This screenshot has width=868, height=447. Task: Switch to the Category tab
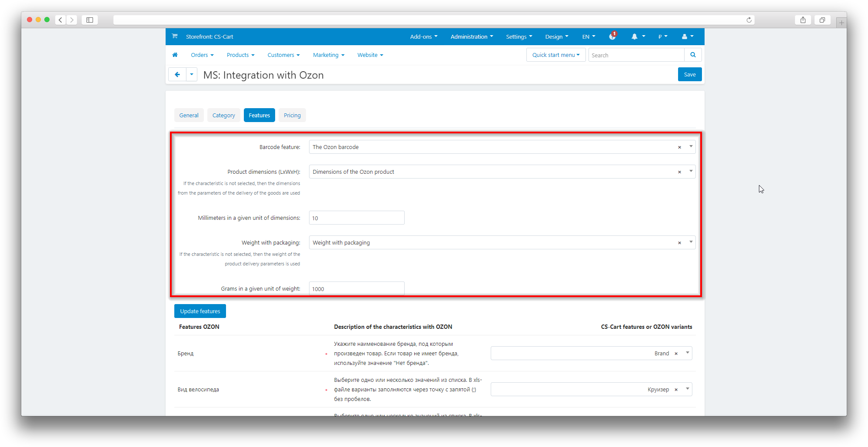coord(223,116)
